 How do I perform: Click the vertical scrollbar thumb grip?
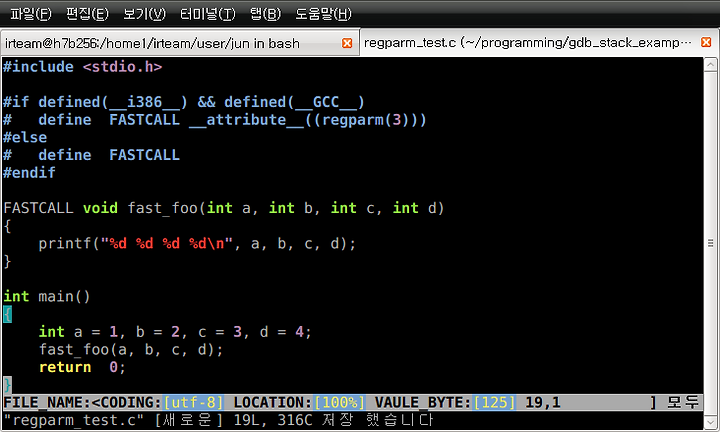(x=710, y=243)
